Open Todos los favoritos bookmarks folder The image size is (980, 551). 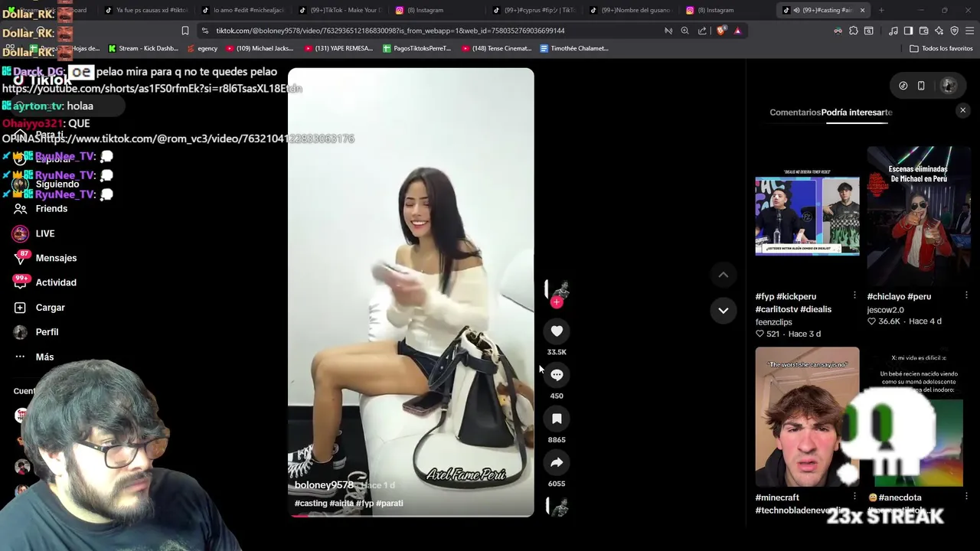point(941,48)
